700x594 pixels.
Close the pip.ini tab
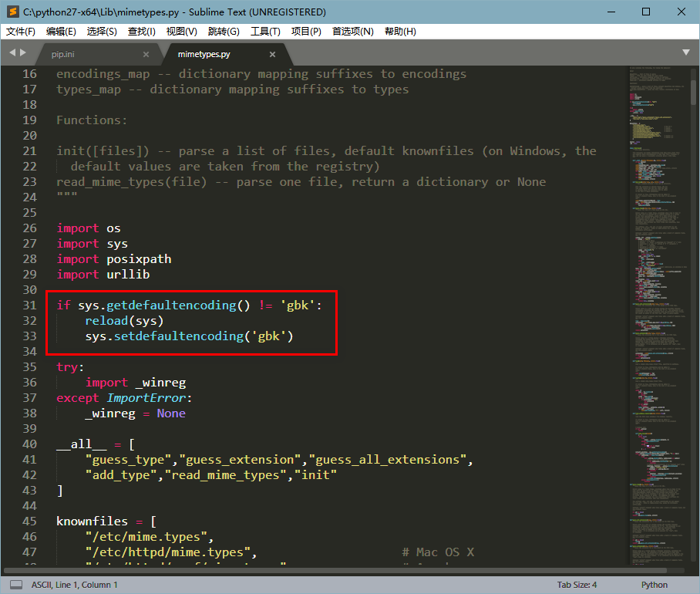coord(146,54)
